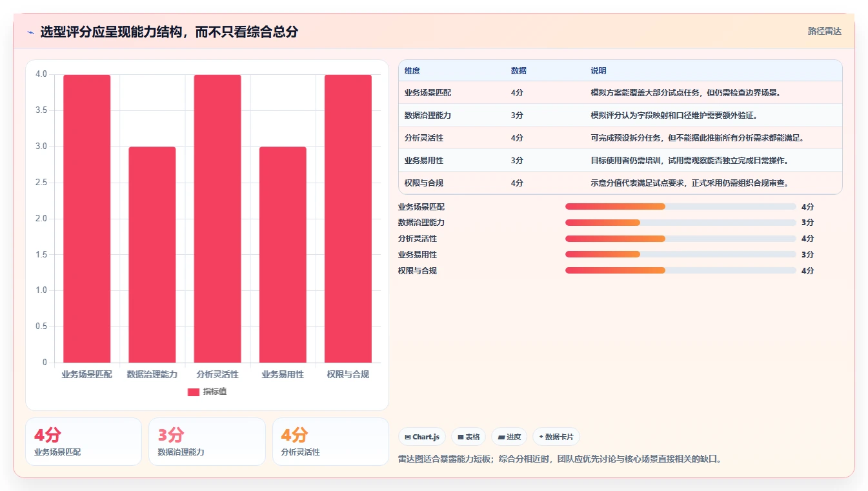Click the 数据 column header

[x=519, y=71]
